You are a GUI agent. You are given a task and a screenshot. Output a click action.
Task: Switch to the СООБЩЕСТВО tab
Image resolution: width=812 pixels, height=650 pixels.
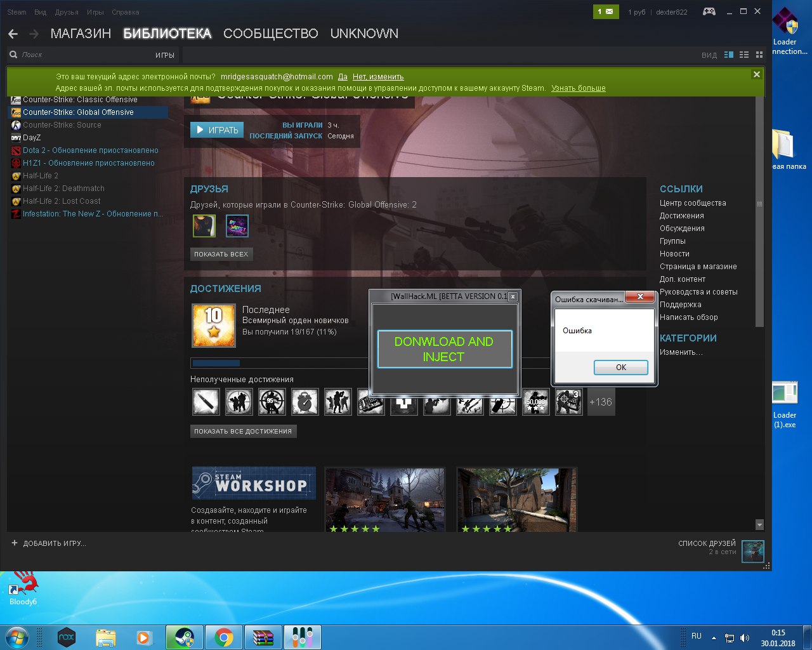(271, 34)
